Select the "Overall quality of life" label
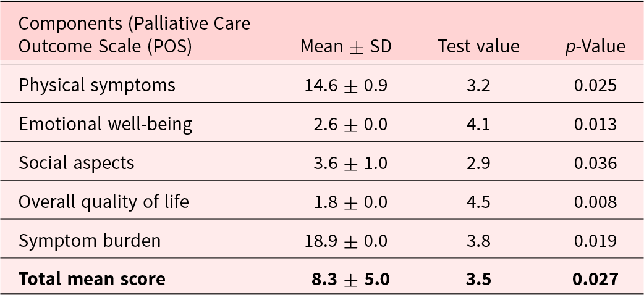Screen dimensions: 644x295 pyautogui.click(x=104, y=202)
